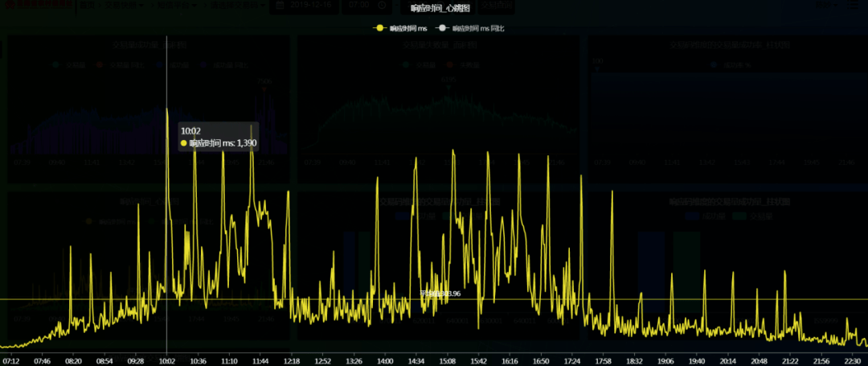The image size is (868, 366).
Task: Click the yellow legend marker icon
Action: 379,27
